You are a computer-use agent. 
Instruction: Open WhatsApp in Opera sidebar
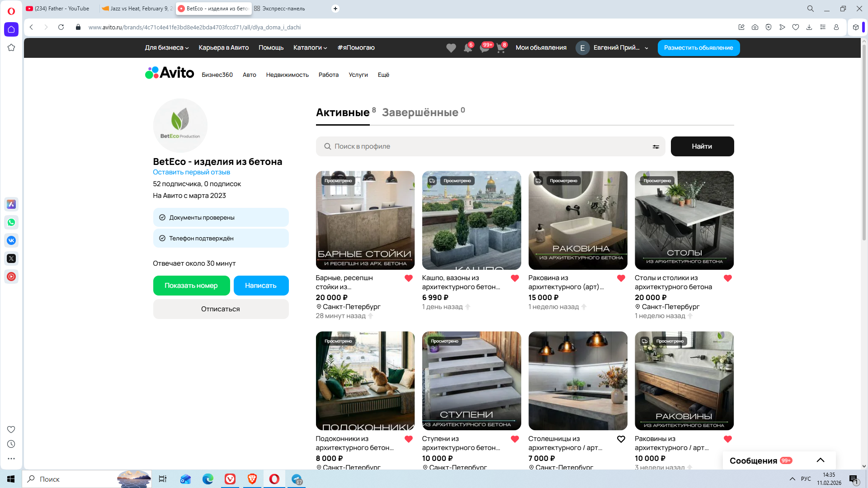11,222
